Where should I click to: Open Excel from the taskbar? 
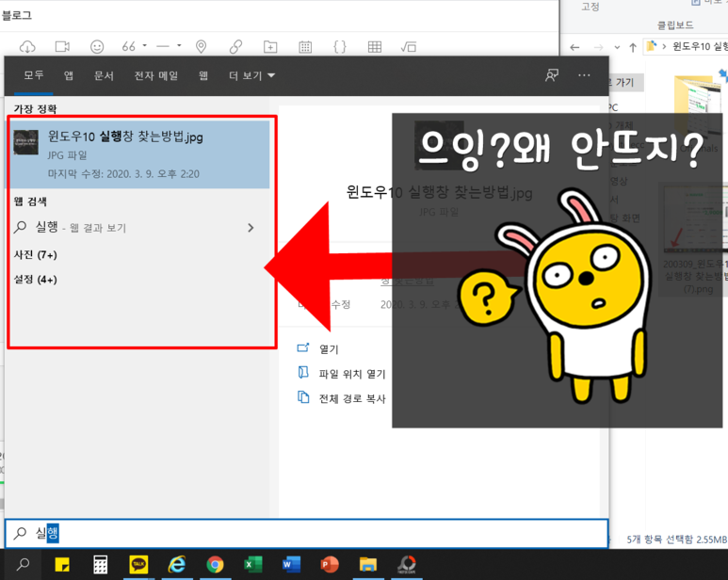pyautogui.click(x=253, y=565)
